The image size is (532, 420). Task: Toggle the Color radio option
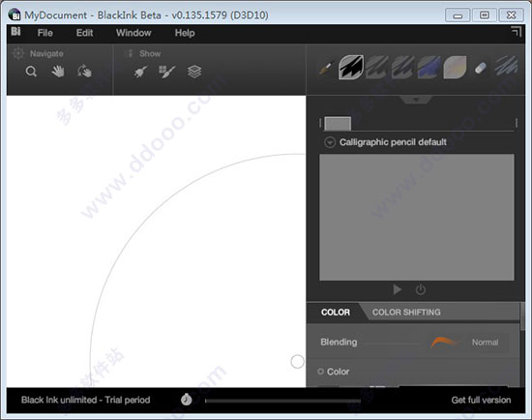(x=320, y=371)
